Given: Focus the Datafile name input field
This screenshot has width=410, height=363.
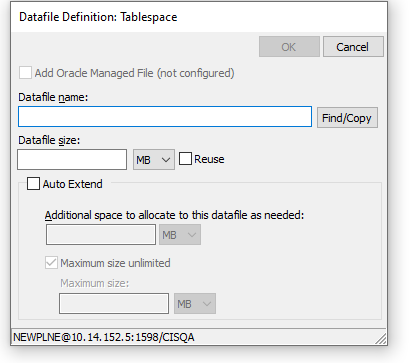Looking at the screenshot, I should (165, 117).
